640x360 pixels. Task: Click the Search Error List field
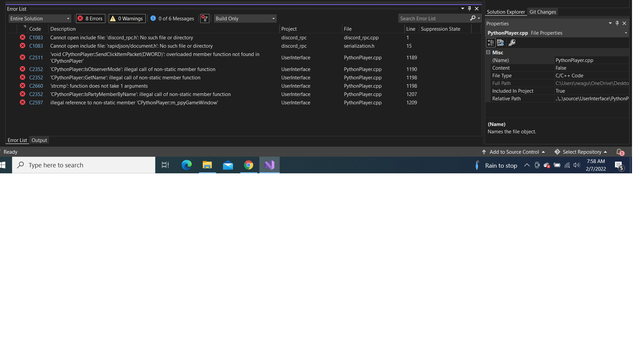pos(433,18)
